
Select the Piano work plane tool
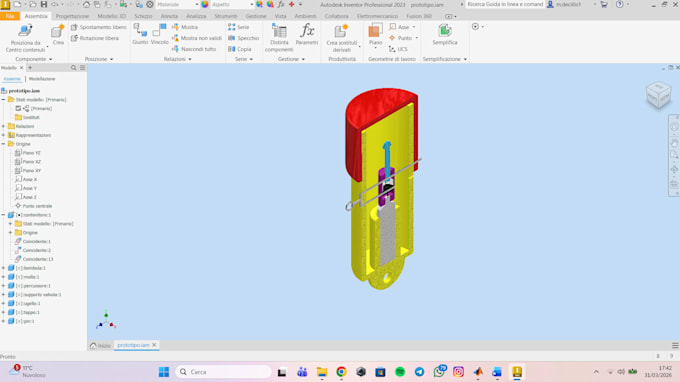[x=375, y=35]
